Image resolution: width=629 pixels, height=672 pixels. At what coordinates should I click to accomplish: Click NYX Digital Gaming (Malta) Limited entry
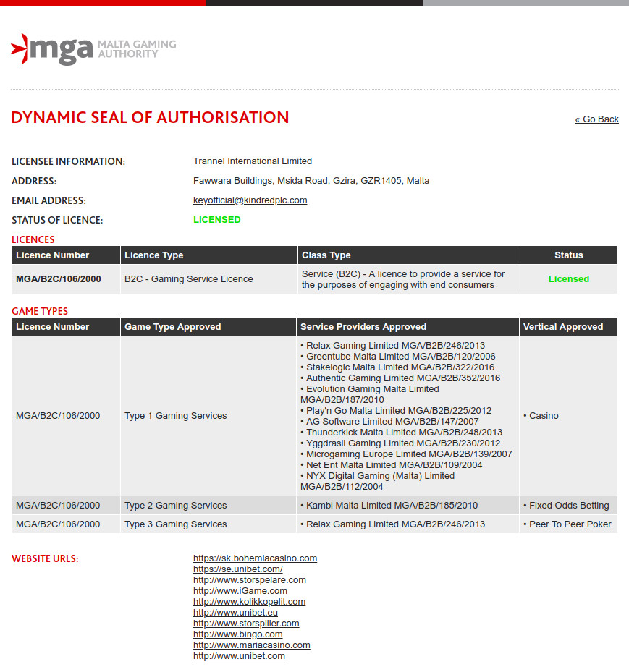[x=377, y=481]
